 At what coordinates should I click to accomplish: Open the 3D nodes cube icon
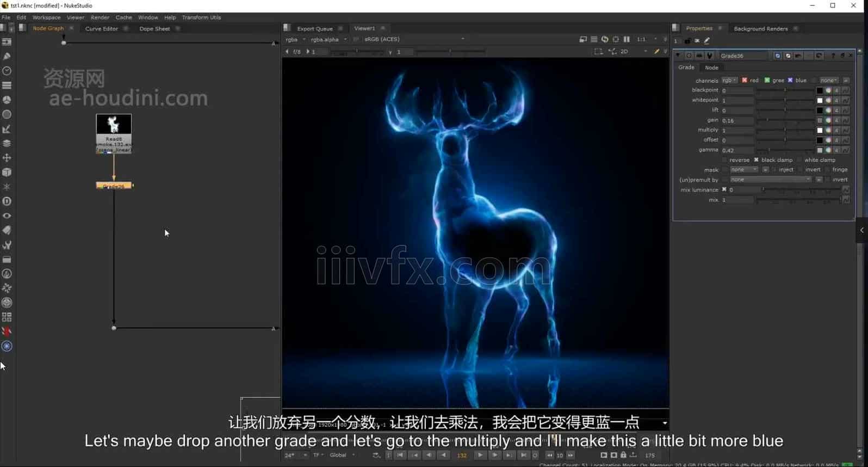[x=7, y=172]
